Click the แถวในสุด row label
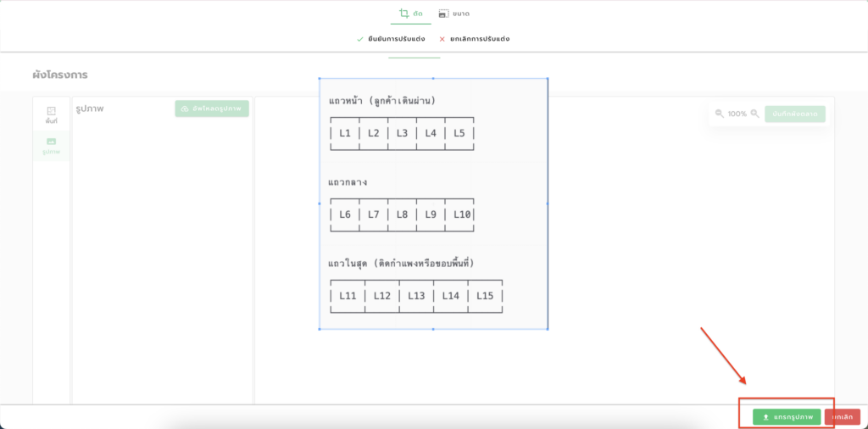 [x=401, y=263]
